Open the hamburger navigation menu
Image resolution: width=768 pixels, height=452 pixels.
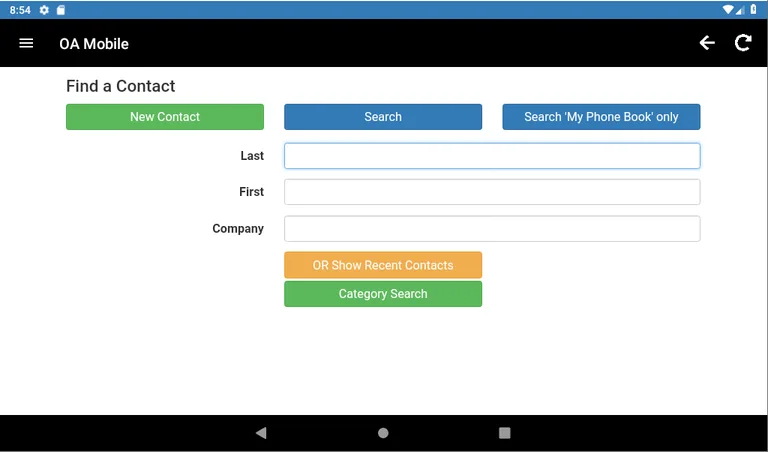point(26,44)
